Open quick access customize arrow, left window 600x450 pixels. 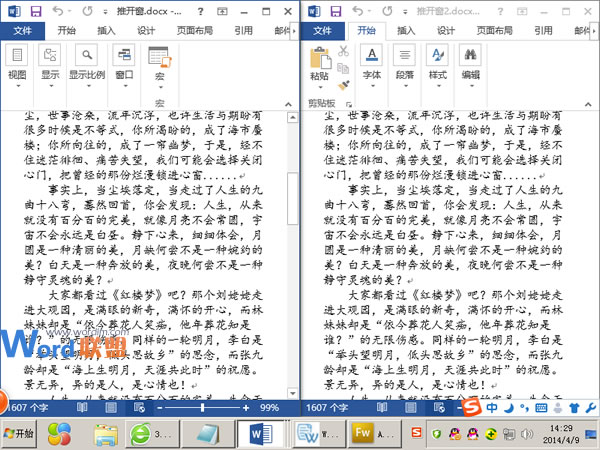click(105, 12)
